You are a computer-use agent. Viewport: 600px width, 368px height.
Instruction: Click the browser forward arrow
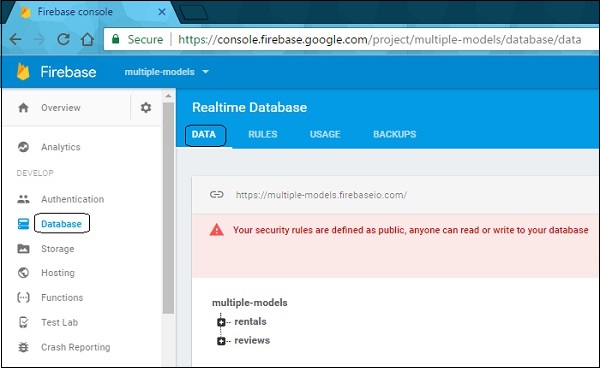[x=39, y=39]
